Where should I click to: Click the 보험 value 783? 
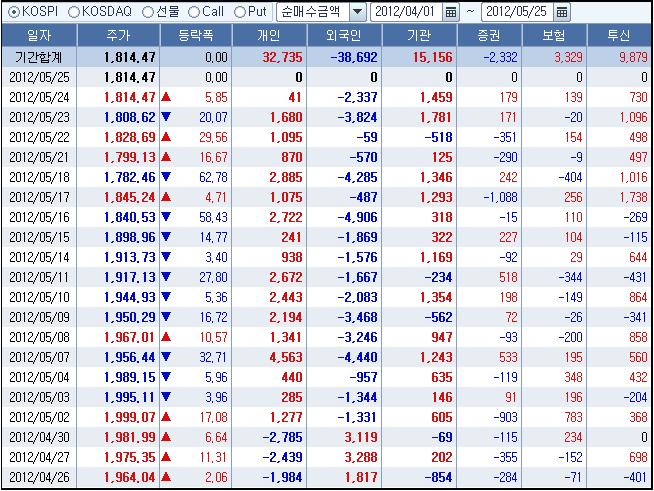[574, 417]
